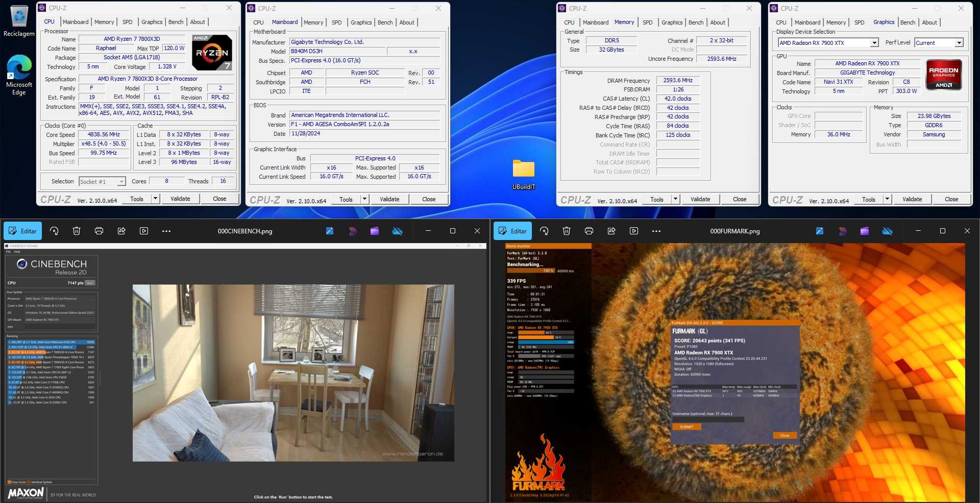The width and height of the screenshot is (980, 503).
Task: Click the mainboard Model field B840M DS3H
Action: click(337, 51)
